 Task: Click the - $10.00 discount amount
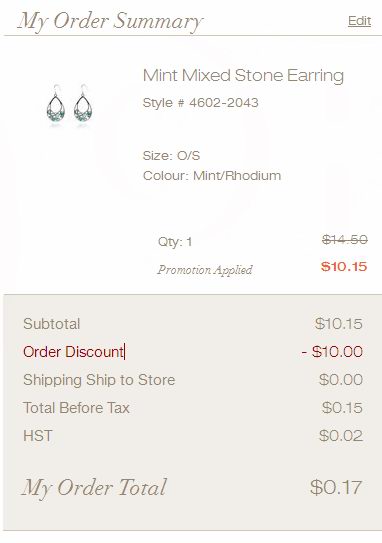pyautogui.click(x=332, y=352)
